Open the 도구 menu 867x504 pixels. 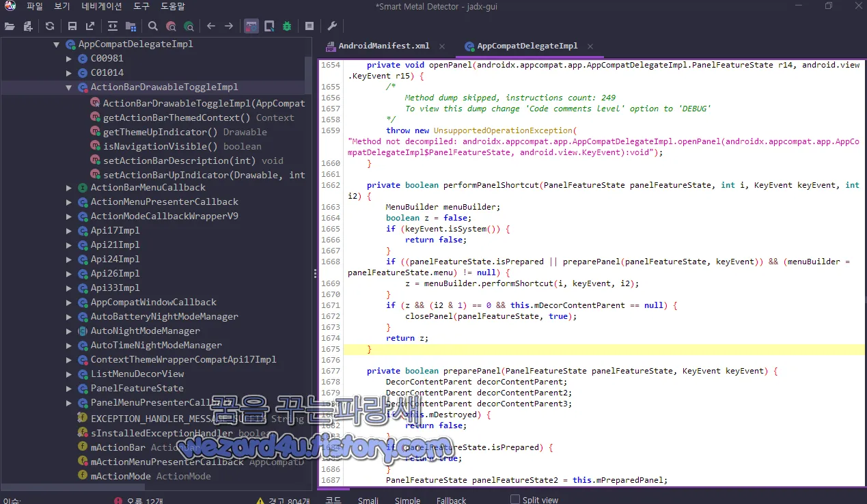pos(141,6)
